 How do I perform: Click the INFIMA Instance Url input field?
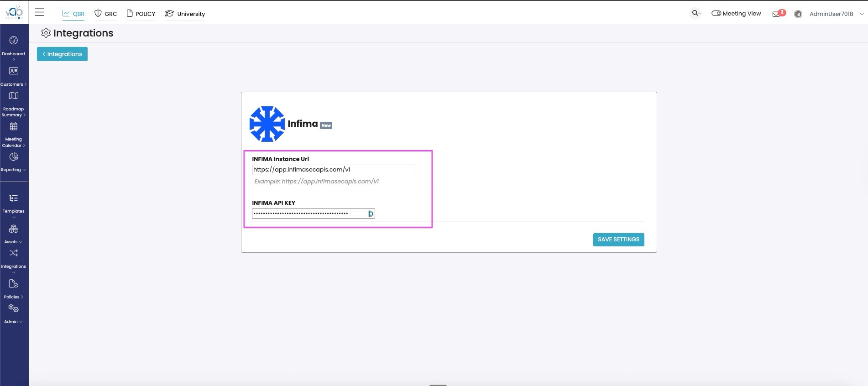334,170
